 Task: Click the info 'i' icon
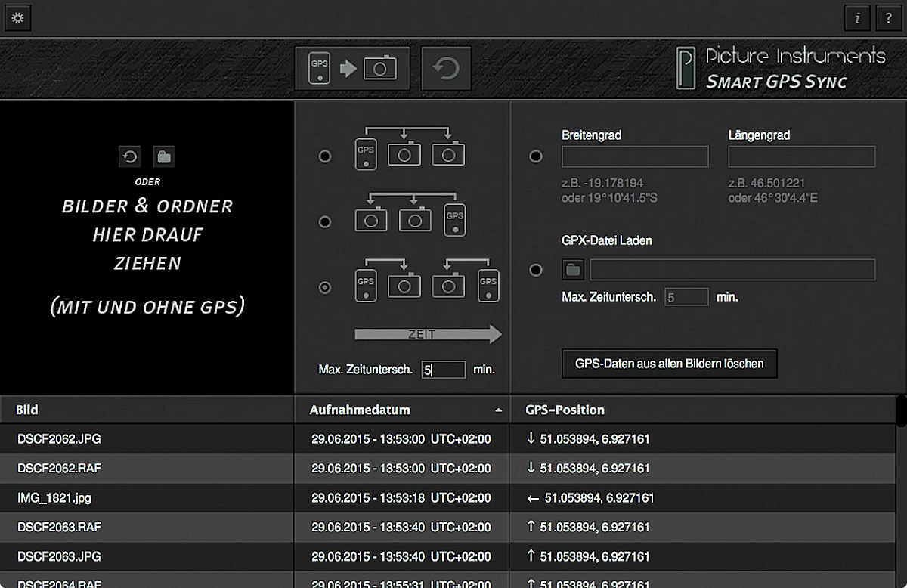tap(856, 19)
